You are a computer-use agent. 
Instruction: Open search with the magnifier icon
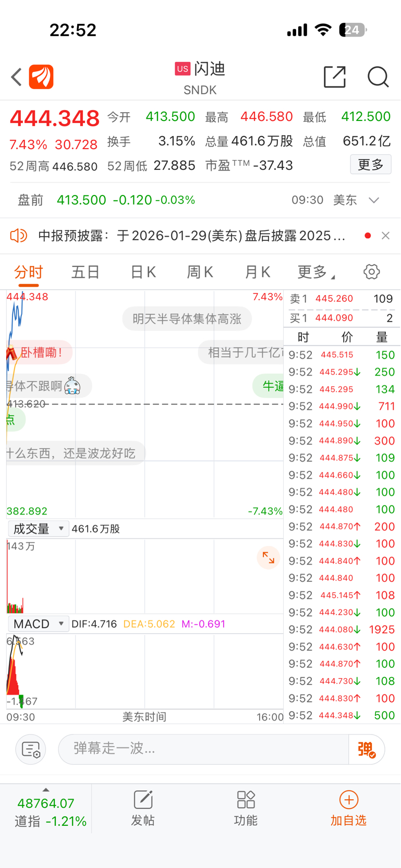(x=378, y=77)
